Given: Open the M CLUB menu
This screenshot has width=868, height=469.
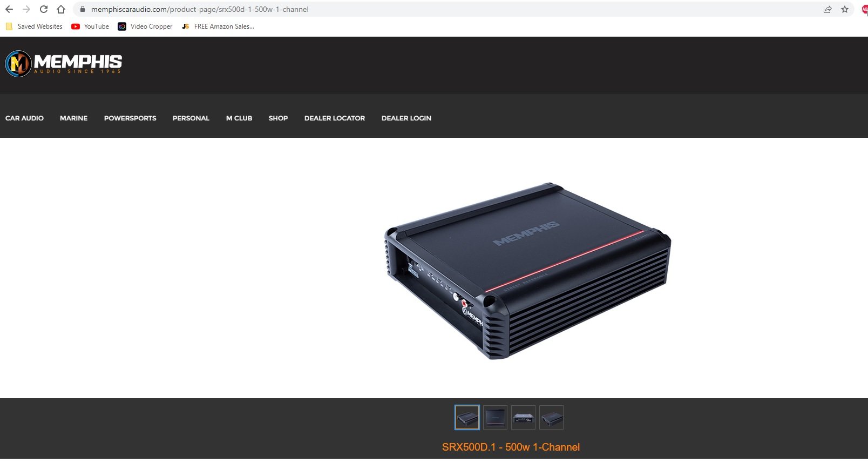Looking at the screenshot, I should (239, 118).
